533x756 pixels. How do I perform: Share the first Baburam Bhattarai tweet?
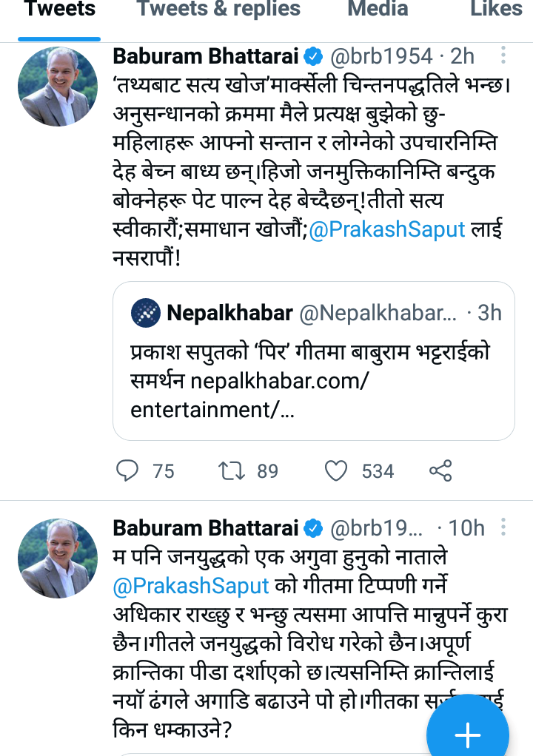pyautogui.click(x=440, y=471)
